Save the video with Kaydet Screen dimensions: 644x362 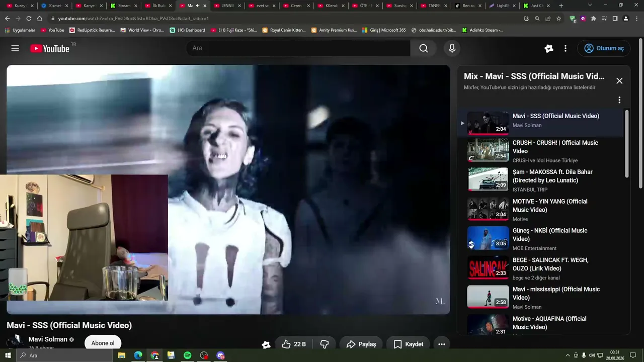(408, 344)
